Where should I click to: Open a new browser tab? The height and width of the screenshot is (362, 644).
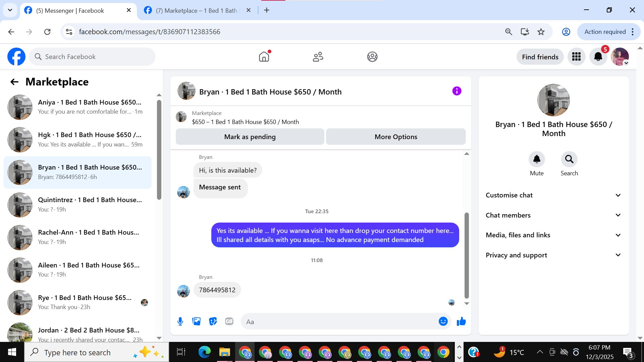point(267,10)
